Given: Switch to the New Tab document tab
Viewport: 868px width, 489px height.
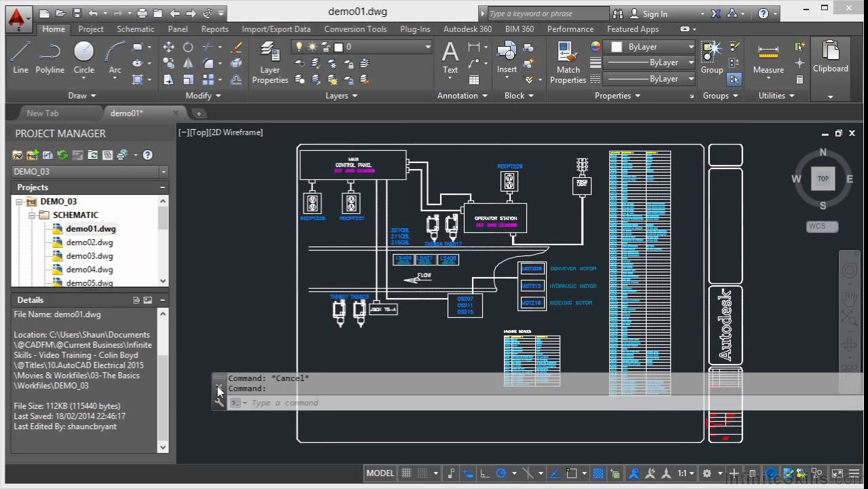Looking at the screenshot, I should [43, 113].
